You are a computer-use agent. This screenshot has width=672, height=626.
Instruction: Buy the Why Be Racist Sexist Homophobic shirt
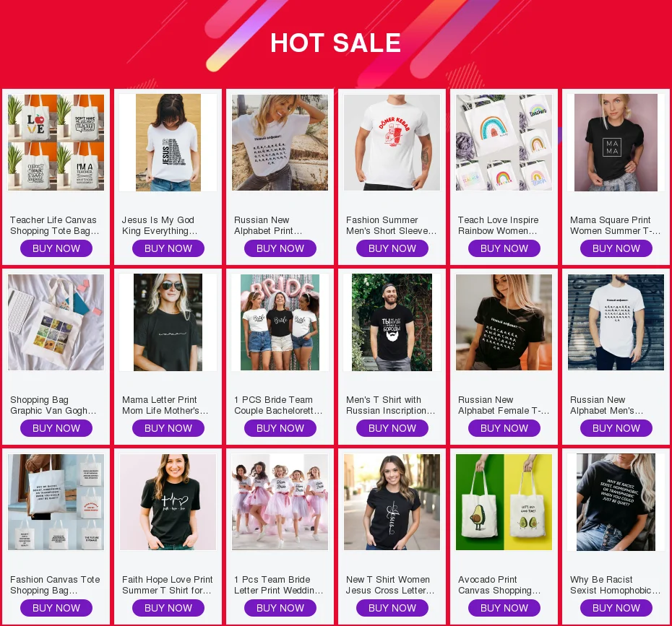616,608
